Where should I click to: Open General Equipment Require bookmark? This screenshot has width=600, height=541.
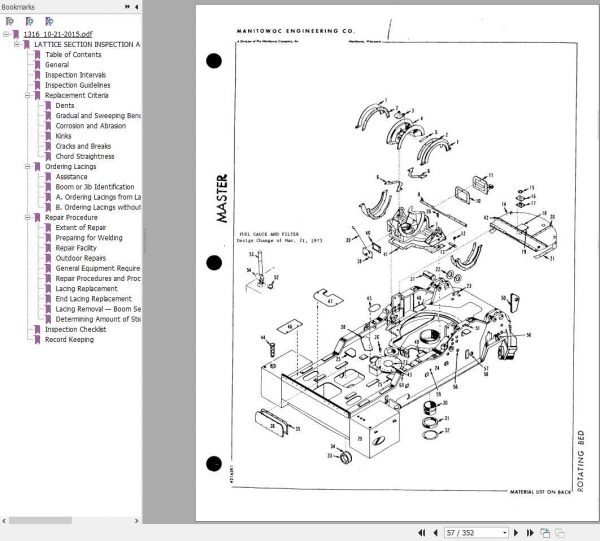pos(98,268)
